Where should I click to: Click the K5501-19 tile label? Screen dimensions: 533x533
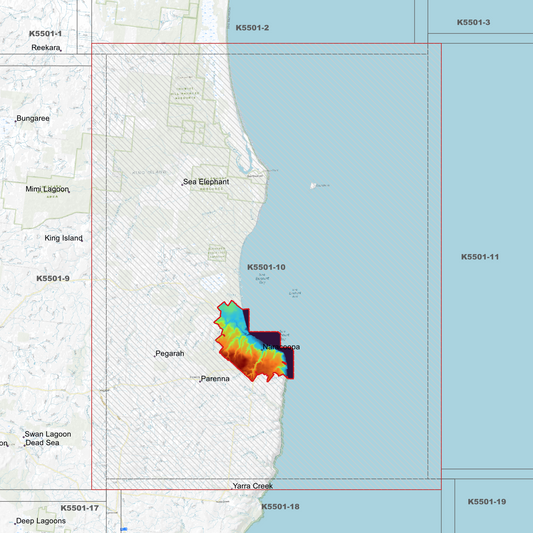click(487, 502)
